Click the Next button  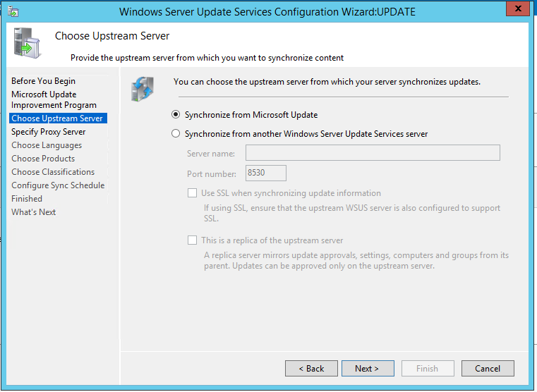368,369
